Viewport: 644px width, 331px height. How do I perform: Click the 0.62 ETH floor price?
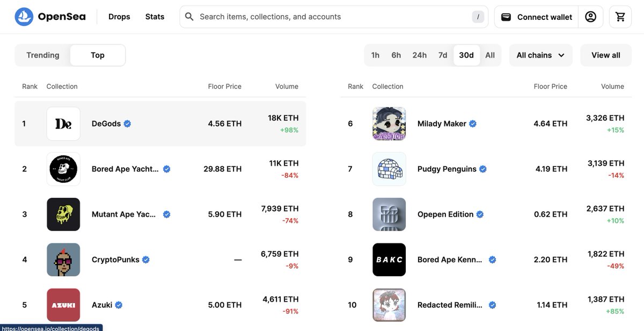click(551, 214)
